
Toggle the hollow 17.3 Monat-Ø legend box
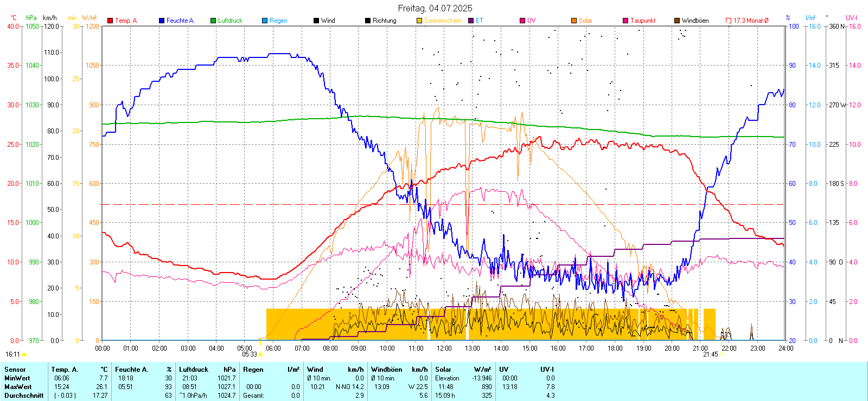pyautogui.click(x=729, y=21)
